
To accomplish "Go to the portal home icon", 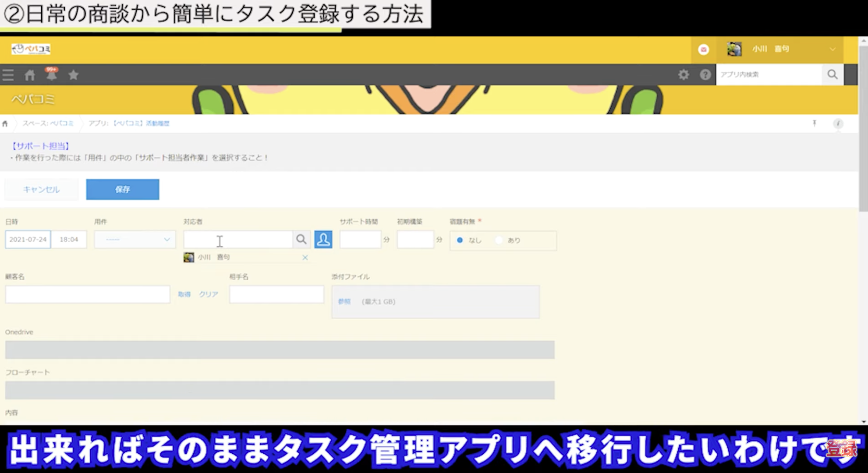I will tap(30, 75).
